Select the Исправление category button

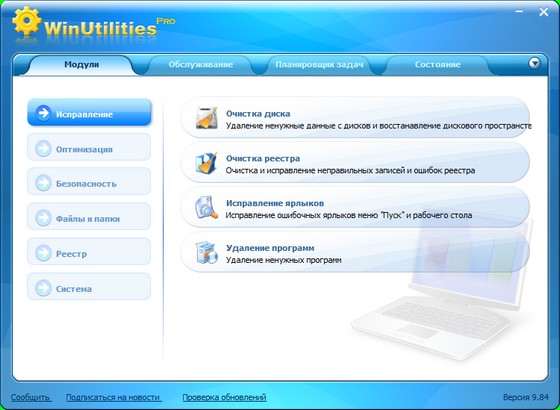89,112
